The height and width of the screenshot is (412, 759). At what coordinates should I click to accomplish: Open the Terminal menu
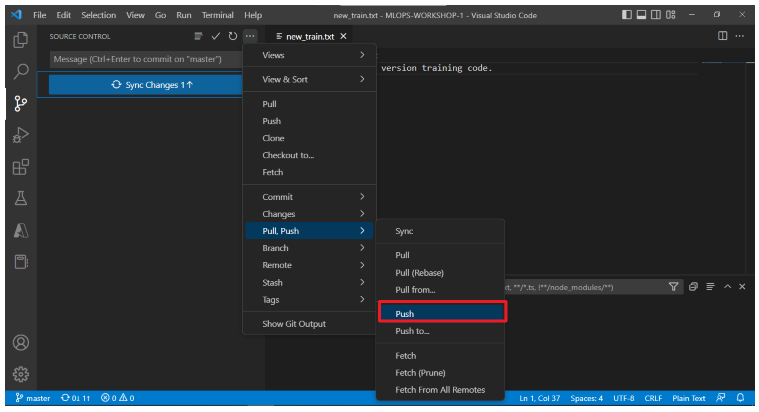coord(217,15)
